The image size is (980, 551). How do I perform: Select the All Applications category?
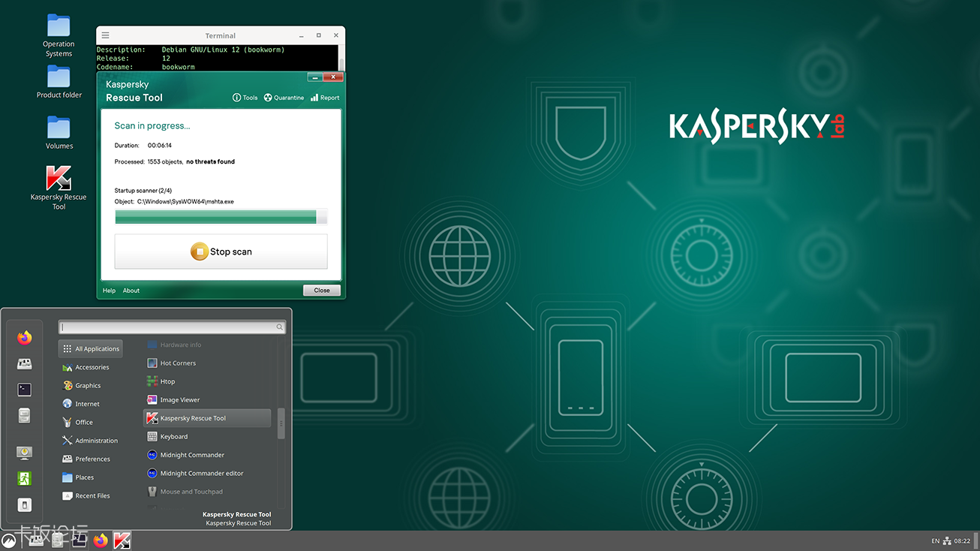(90, 349)
